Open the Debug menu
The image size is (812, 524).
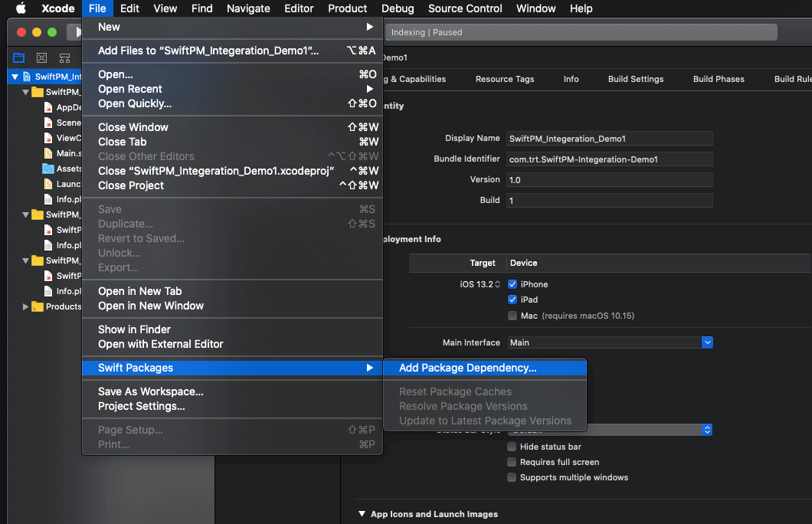pyautogui.click(x=398, y=8)
